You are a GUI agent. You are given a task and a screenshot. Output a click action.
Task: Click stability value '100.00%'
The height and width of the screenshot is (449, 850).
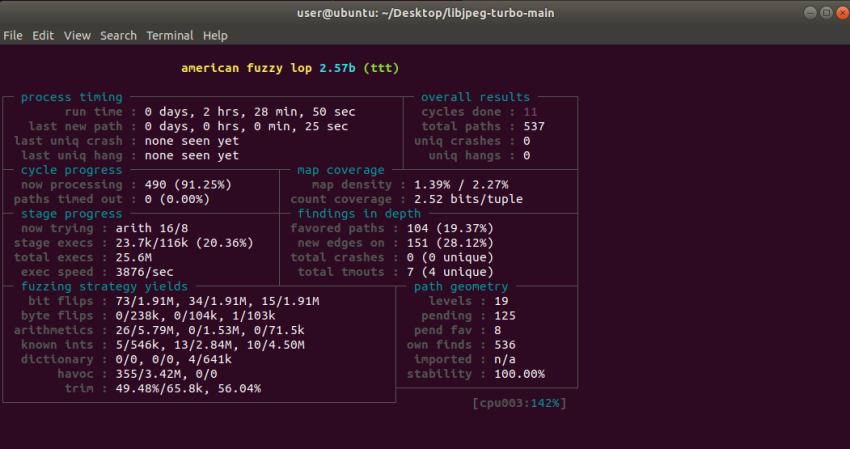(x=519, y=374)
